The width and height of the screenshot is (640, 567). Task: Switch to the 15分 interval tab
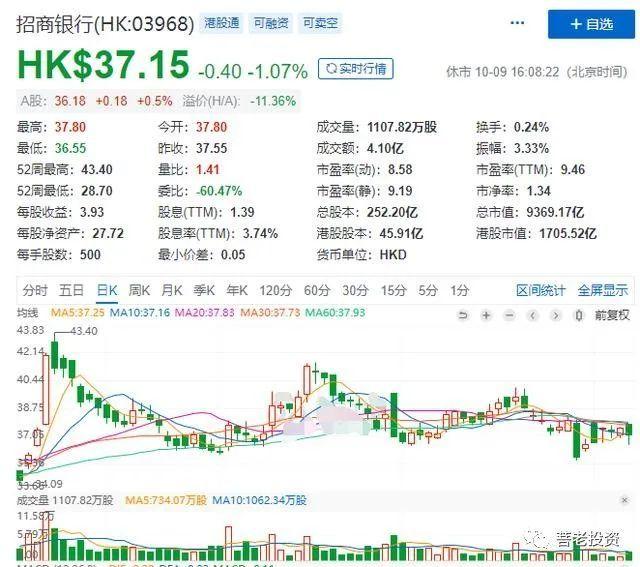[393, 291]
